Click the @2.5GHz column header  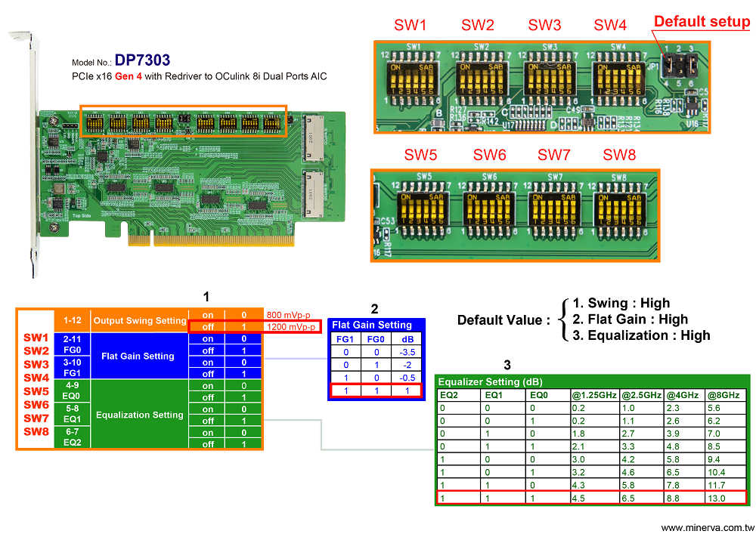point(641,395)
